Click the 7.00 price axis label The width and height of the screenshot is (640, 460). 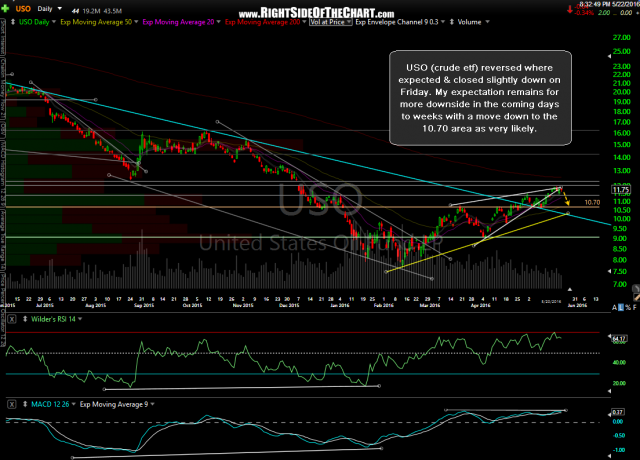click(620, 284)
